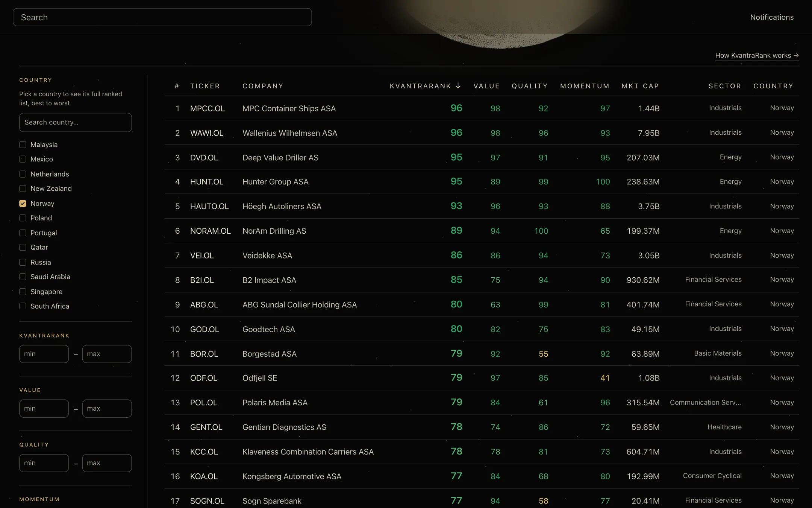This screenshot has width=812, height=508.
Task: Enable the Saudi Arabia checkbox
Action: coord(23,277)
